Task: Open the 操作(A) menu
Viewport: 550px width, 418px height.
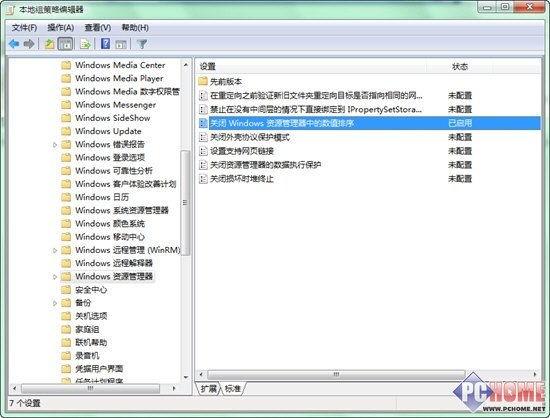Action: pos(60,28)
